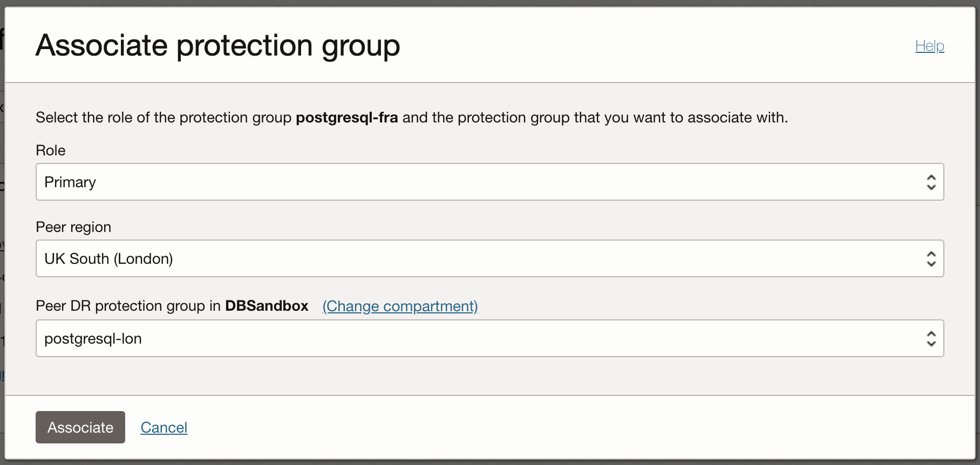This screenshot has height=465, width=980.
Task: Click the Role field label
Action: 51,151
